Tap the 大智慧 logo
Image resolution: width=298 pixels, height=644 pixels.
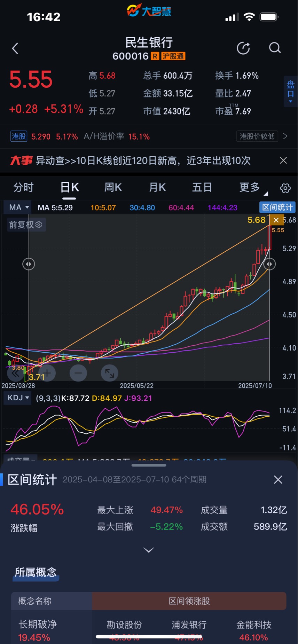coord(149,10)
